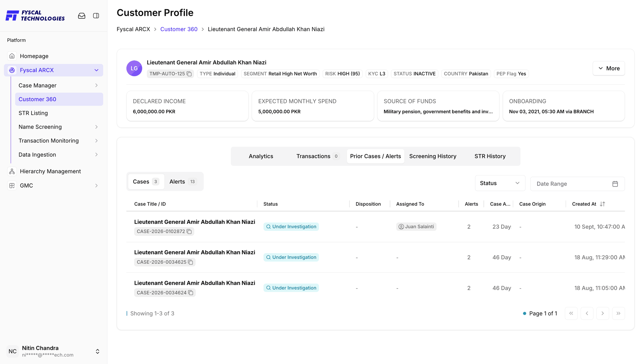
Task: Sort by Created At arrows icon
Action: [x=602, y=204]
